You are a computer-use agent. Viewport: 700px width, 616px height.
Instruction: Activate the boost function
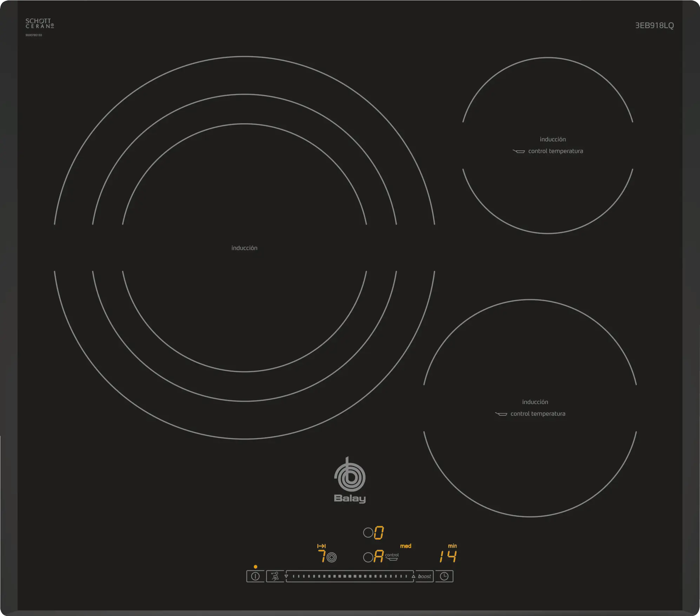pos(424,576)
